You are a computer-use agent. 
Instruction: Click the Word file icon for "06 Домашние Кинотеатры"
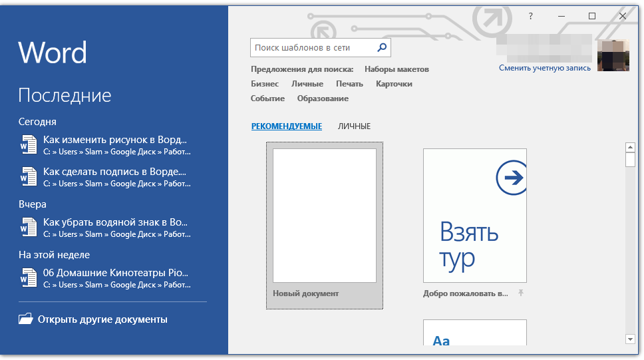pos(28,278)
